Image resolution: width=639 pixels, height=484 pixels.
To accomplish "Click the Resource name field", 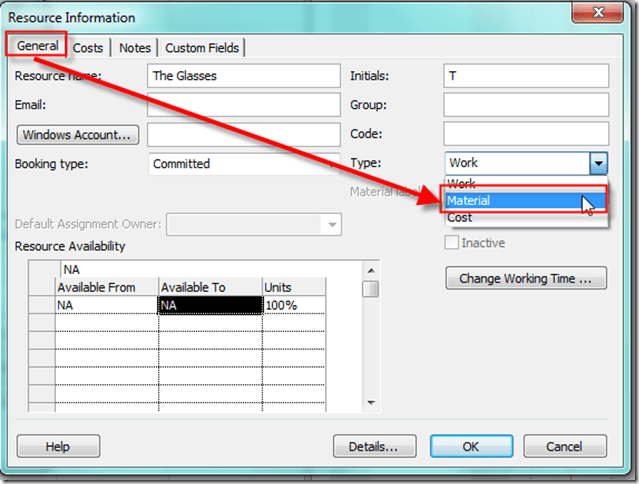I will pyautogui.click(x=243, y=76).
